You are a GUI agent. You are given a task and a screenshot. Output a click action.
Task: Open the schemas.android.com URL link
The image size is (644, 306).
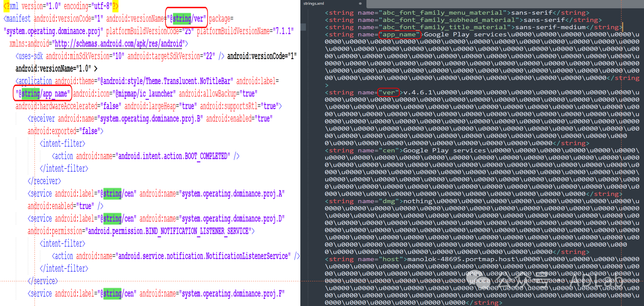point(118,44)
